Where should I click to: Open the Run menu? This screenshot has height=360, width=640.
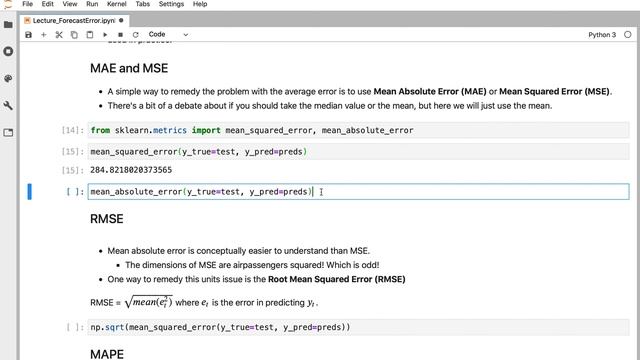(x=92, y=4)
